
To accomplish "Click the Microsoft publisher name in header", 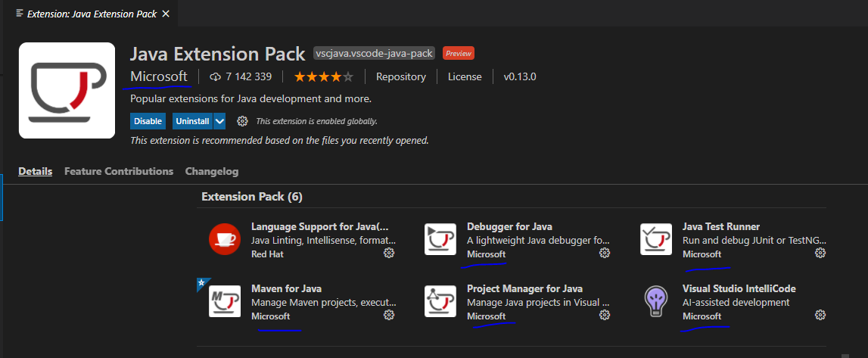I will point(159,76).
